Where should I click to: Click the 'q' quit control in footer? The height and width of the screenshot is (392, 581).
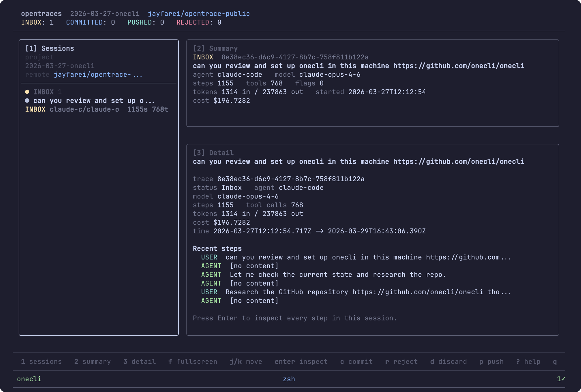(x=555, y=361)
